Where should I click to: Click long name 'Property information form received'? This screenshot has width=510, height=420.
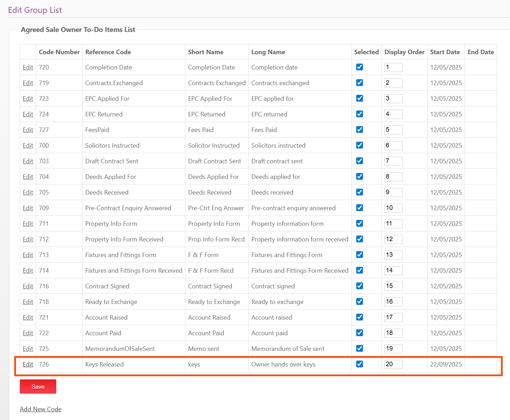[300, 239]
